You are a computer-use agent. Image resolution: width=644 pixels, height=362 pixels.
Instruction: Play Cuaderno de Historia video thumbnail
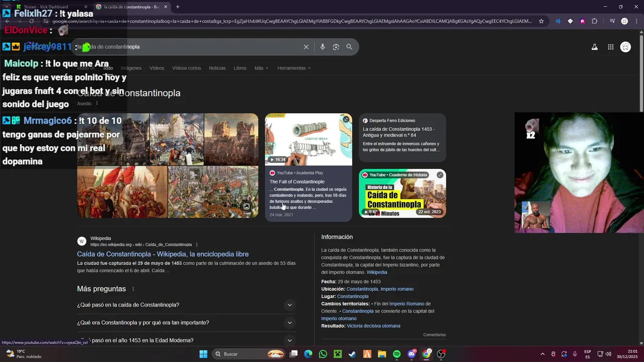click(x=402, y=193)
